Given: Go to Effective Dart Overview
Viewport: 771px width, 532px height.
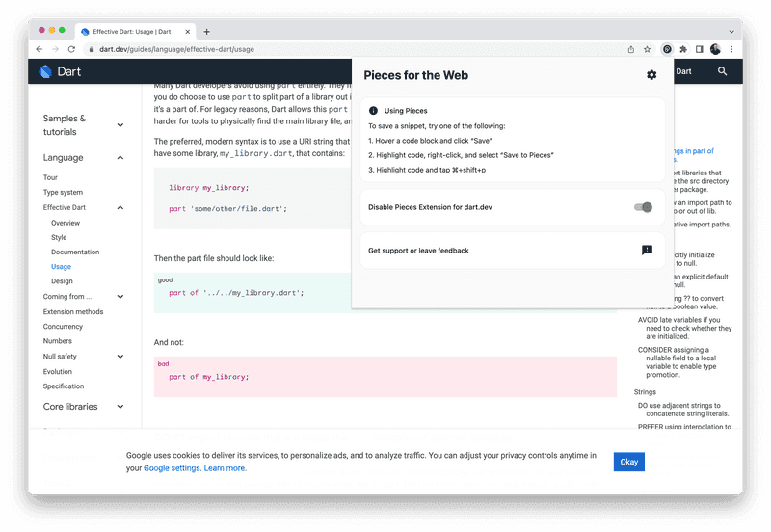Looking at the screenshot, I should point(66,223).
